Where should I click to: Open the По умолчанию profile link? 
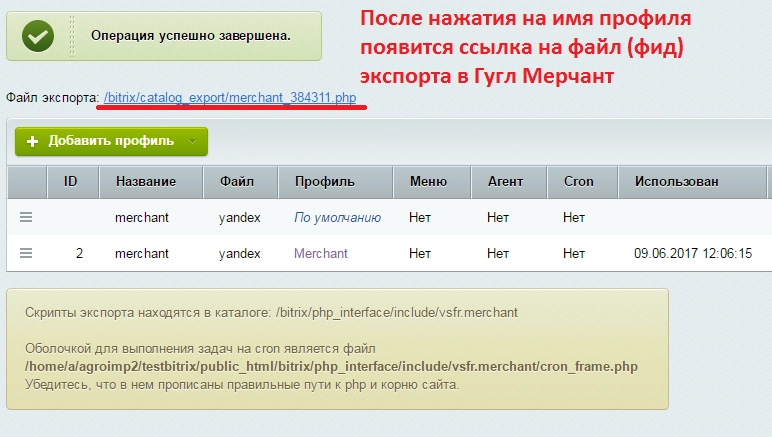pyautogui.click(x=337, y=218)
